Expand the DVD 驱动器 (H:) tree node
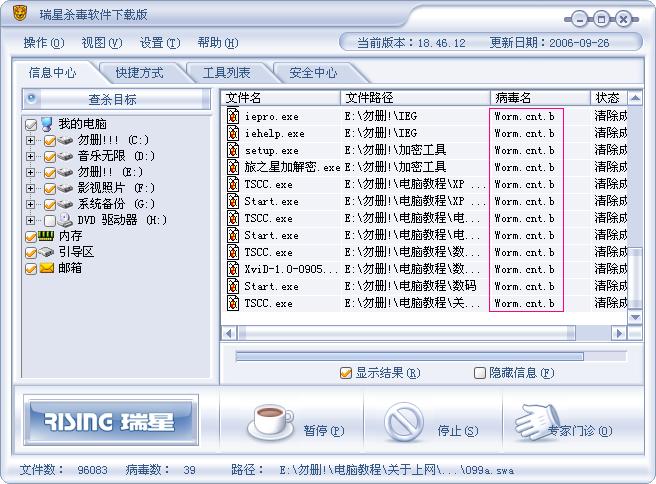The width and height of the screenshot is (656, 484). click(x=30, y=220)
